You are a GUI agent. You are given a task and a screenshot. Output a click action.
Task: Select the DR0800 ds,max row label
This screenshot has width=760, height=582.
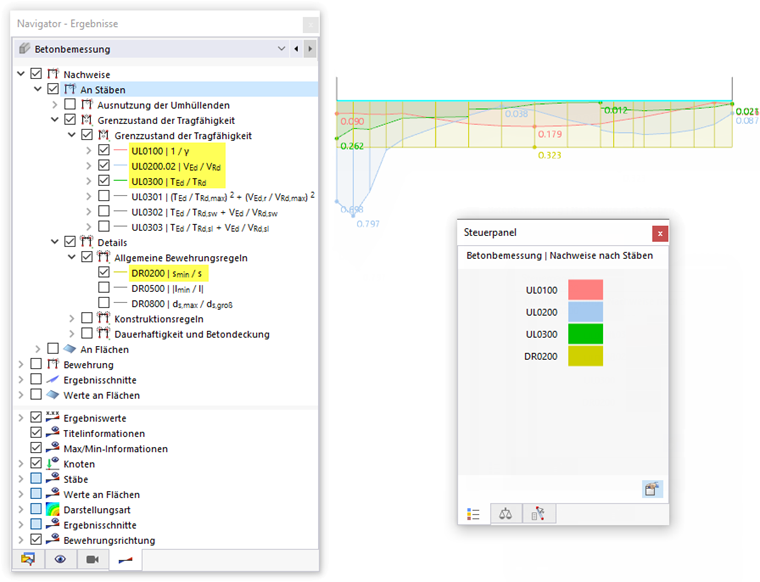click(182, 304)
